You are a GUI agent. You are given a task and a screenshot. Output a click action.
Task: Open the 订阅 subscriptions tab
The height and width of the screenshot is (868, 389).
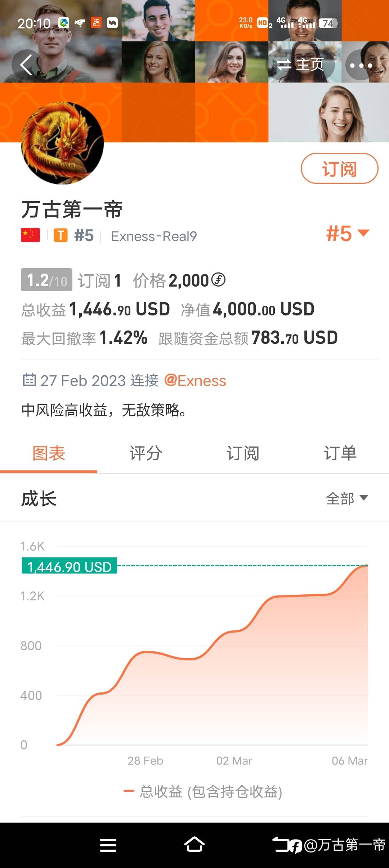pyautogui.click(x=243, y=453)
